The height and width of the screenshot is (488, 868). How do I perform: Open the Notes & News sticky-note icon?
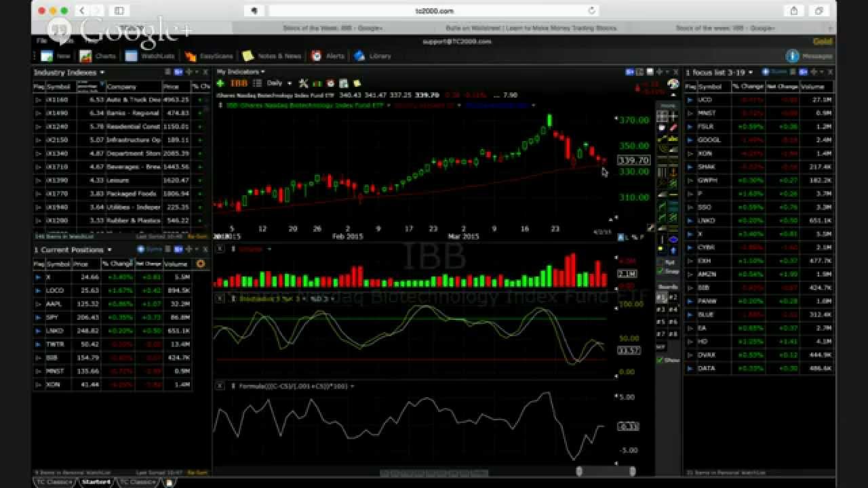(248, 56)
